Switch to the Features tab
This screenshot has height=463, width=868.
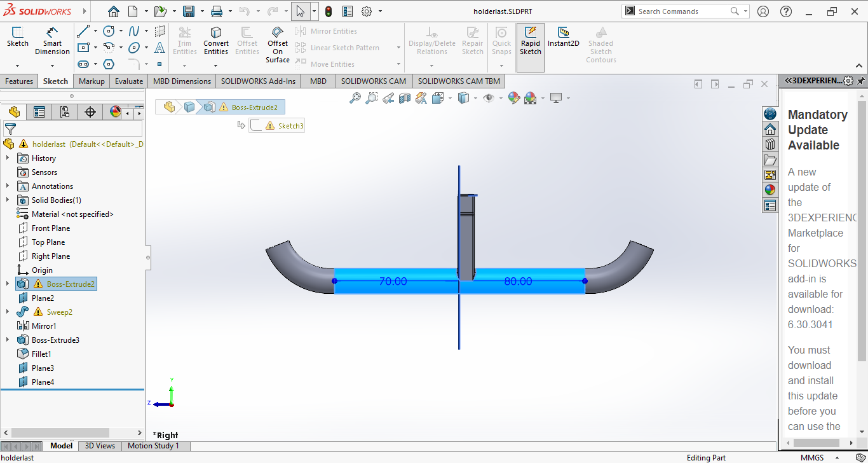[x=19, y=81]
